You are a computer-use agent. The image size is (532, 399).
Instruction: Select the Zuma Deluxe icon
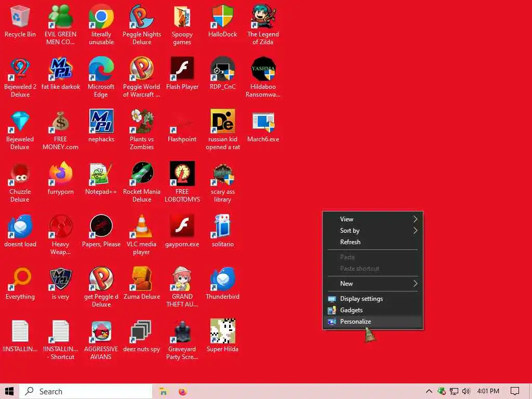(141, 278)
